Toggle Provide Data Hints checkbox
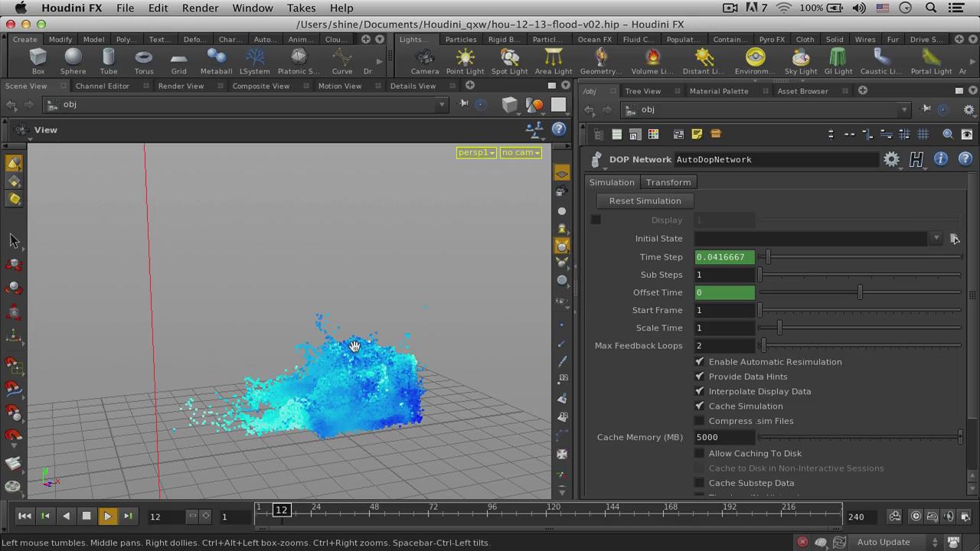This screenshot has height=551, width=980. [699, 377]
